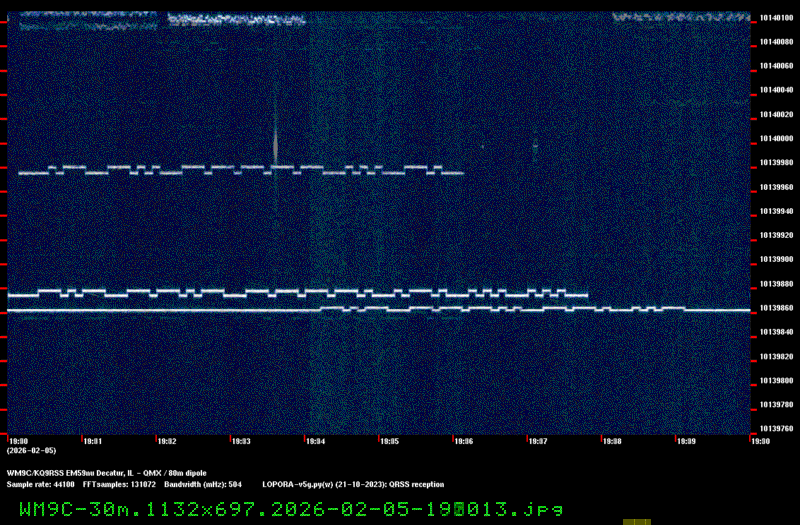Select the 10140060 frequency label
This screenshot has height=525, width=800.
(x=776, y=66)
